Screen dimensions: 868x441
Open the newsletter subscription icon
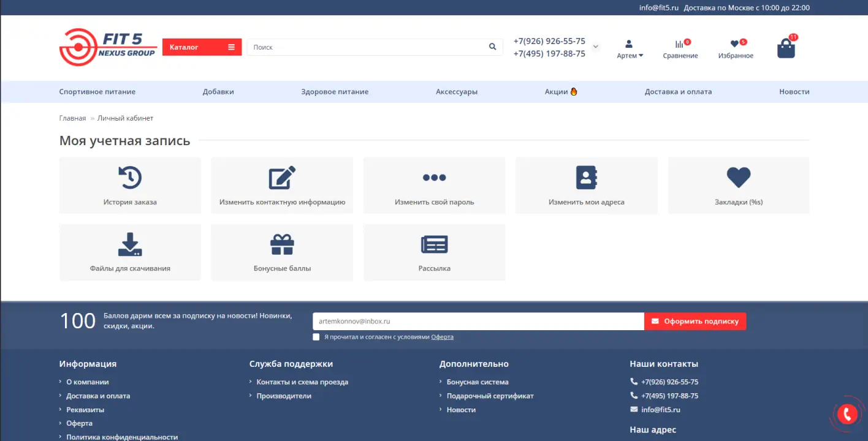click(434, 244)
